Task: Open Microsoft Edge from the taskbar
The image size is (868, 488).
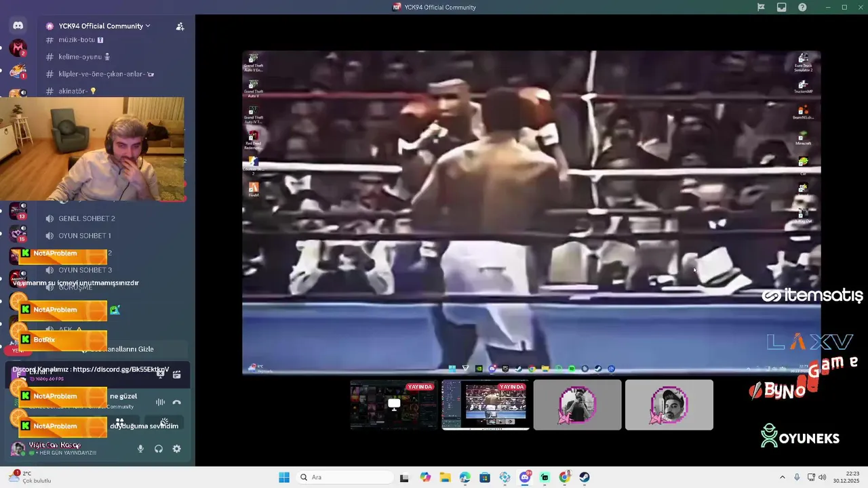Action: [x=465, y=477]
